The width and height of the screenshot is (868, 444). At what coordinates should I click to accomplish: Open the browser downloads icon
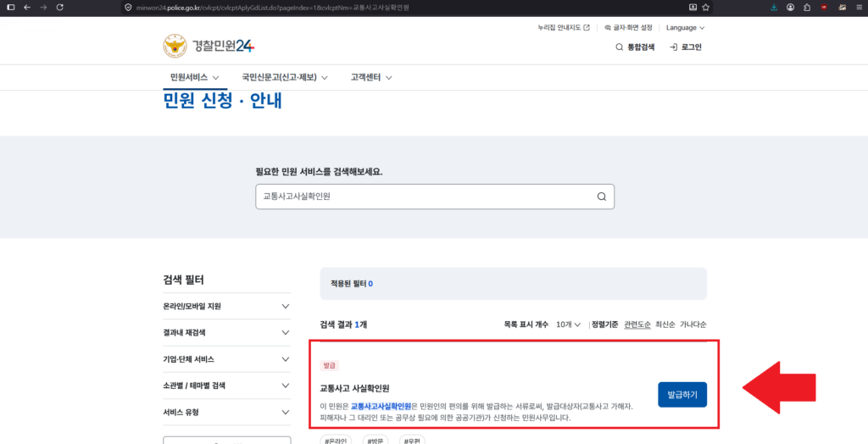click(x=774, y=8)
